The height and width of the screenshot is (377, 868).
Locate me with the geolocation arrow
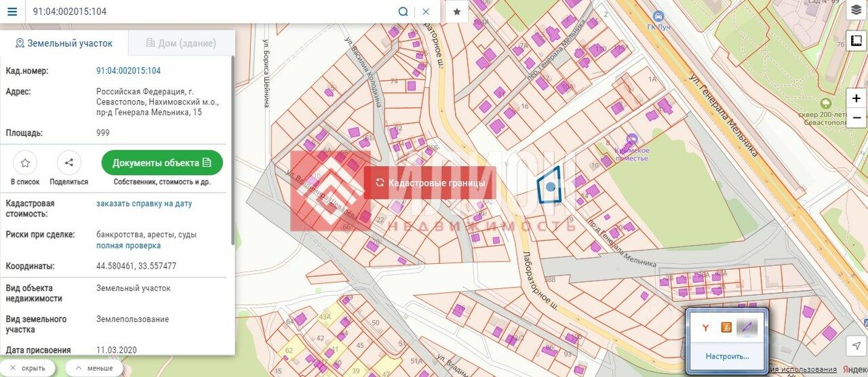[x=856, y=346]
